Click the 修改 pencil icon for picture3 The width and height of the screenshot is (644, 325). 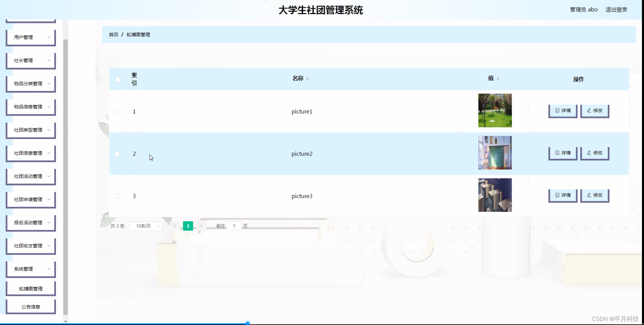point(589,195)
